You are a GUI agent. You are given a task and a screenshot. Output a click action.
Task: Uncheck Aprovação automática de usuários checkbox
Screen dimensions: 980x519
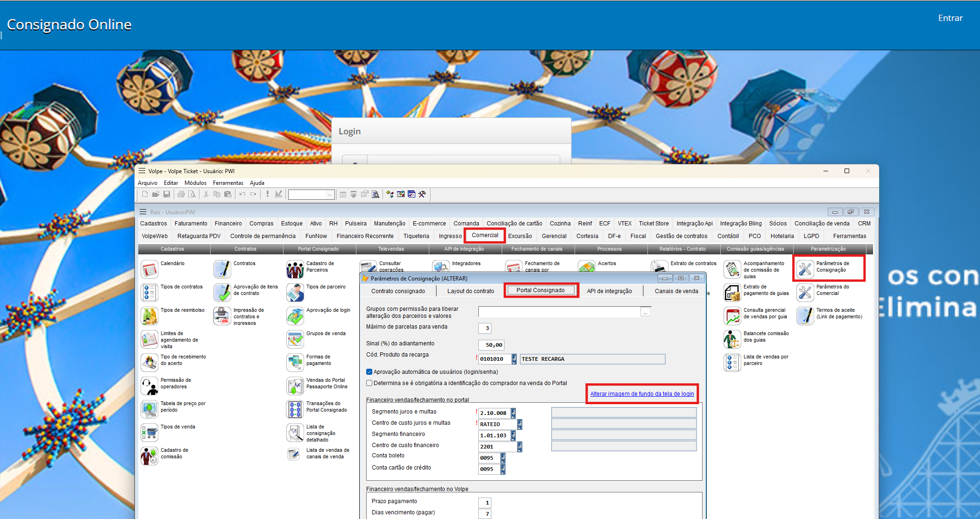pyautogui.click(x=369, y=372)
